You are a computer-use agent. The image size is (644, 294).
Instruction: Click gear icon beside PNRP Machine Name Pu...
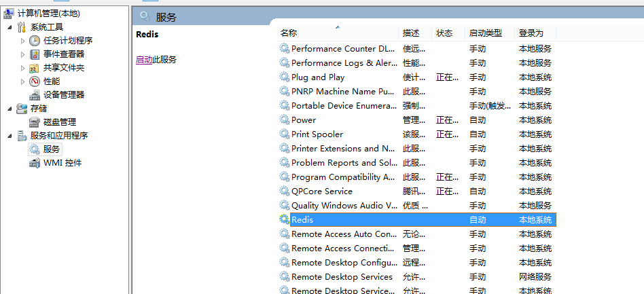pos(284,91)
